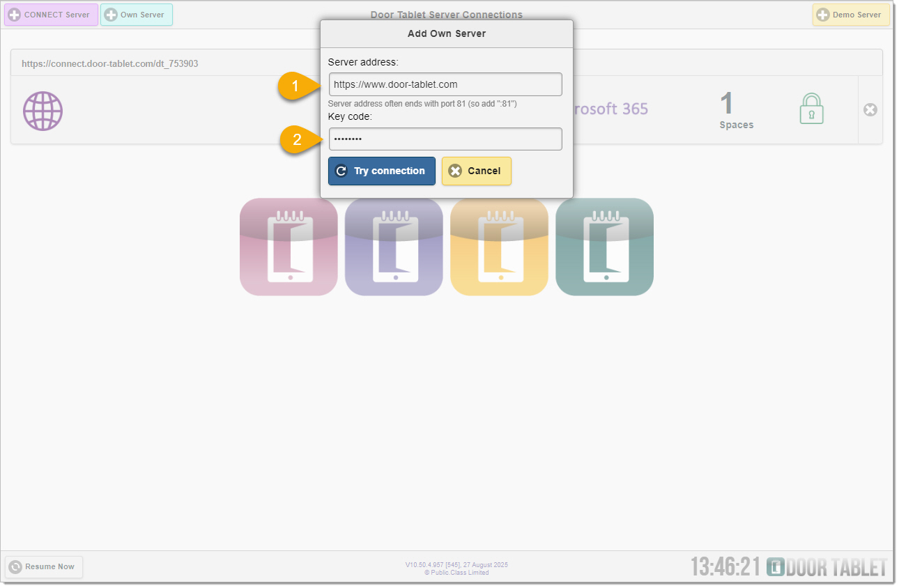
Task: Click the Door Tablet logo in footer
Action: click(x=827, y=567)
